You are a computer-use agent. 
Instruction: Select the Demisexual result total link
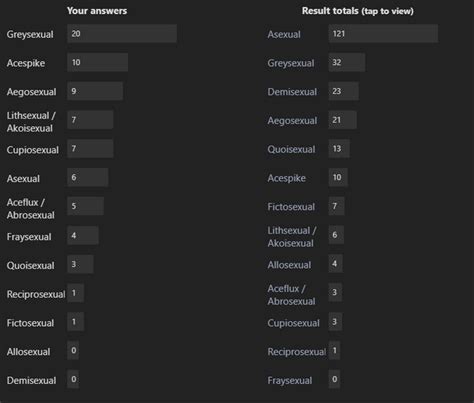[292, 92]
